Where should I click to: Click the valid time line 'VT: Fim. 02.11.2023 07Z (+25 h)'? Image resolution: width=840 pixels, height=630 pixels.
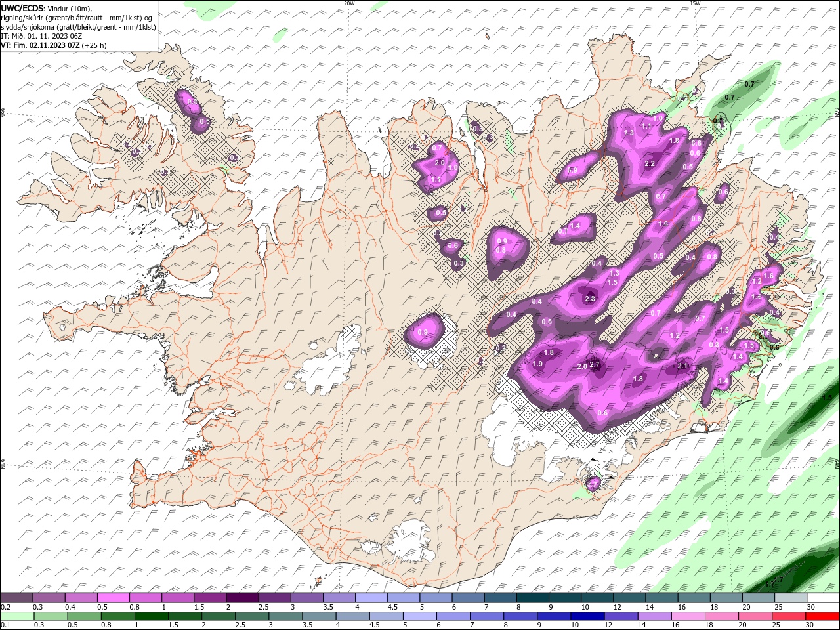point(54,45)
